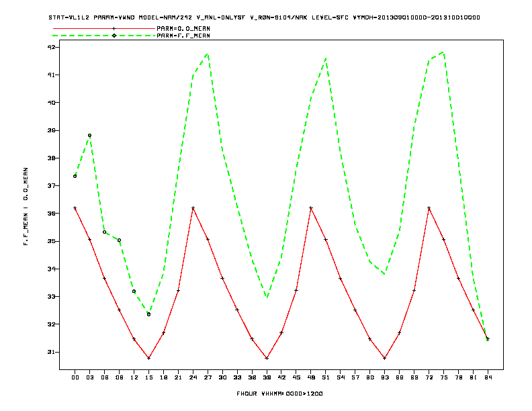Click the x-axis hour label 12
Image resolution: width=532 pixels, height=411 pixels.
point(134,377)
